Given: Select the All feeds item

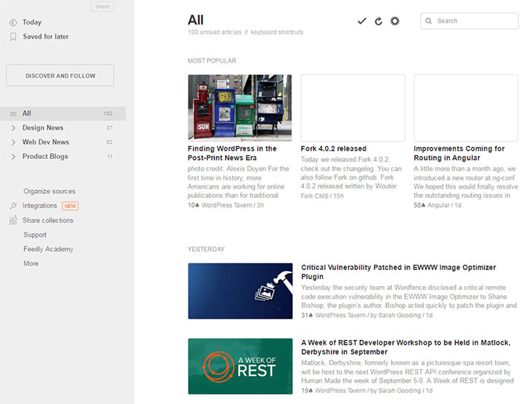Looking at the screenshot, I should pos(63,113).
